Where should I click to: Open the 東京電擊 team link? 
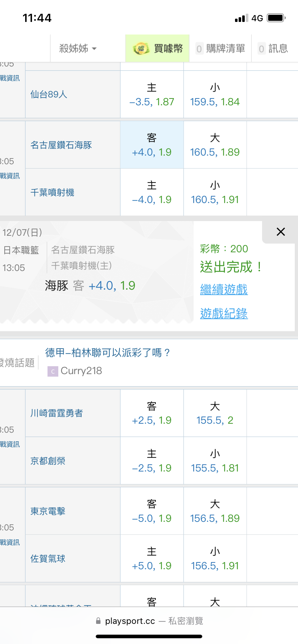coord(48,511)
